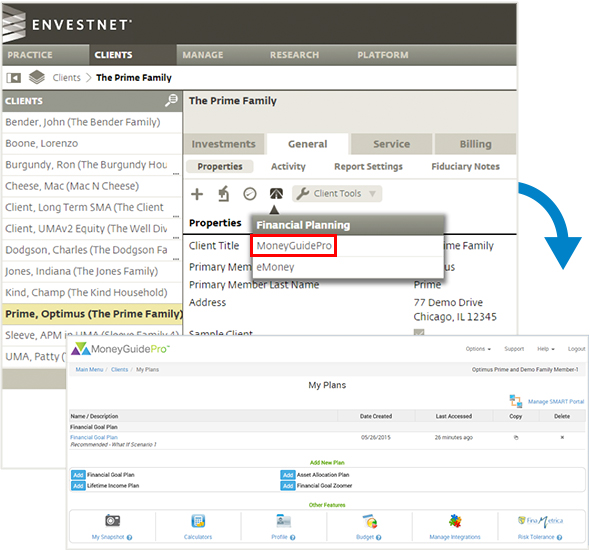Open the Help dropdown in MoneyGuidePro
Image resolution: width=590 pixels, height=550 pixels.
pyautogui.click(x=546, y=349)
